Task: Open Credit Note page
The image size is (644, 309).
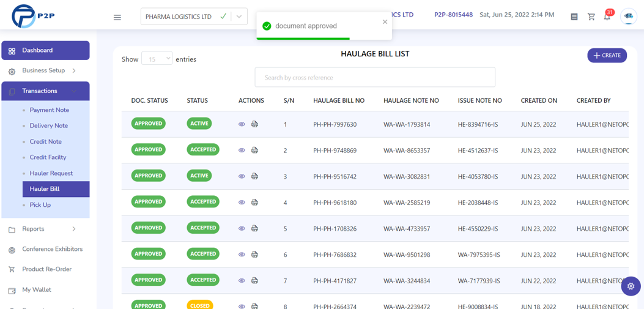Action: point(46,141)
